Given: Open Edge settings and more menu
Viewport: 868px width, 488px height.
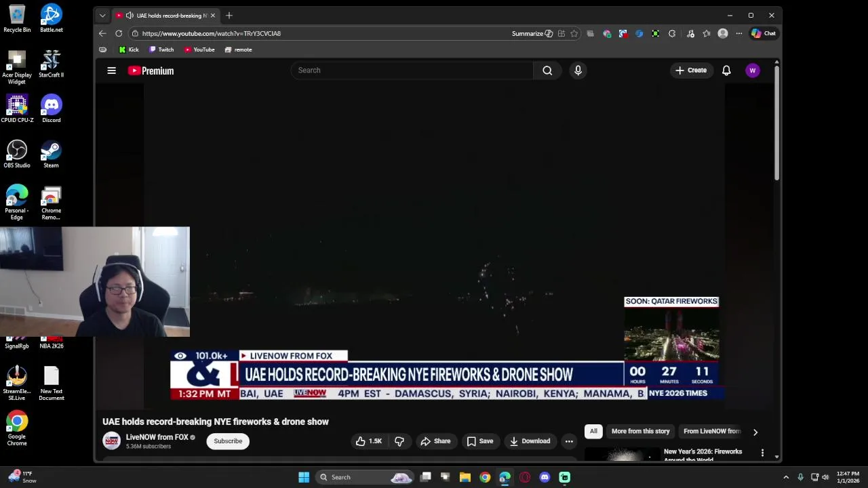Looking at the screenshot, I should coord(739,33).
